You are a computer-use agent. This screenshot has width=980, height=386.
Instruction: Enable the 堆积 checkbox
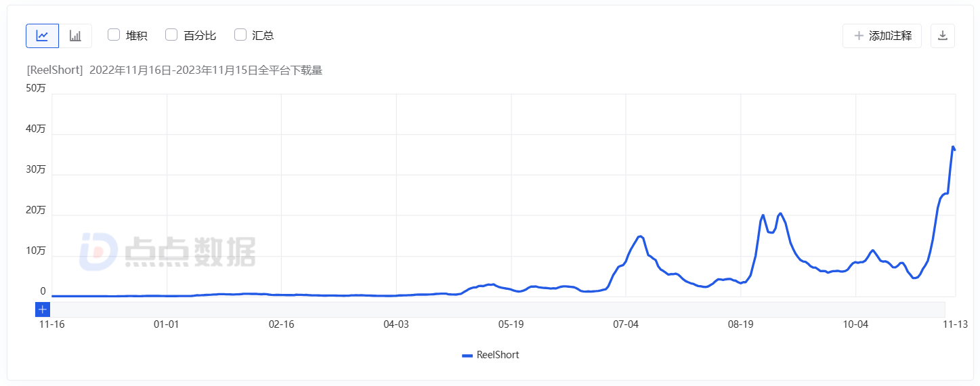[x=114, y=35]
